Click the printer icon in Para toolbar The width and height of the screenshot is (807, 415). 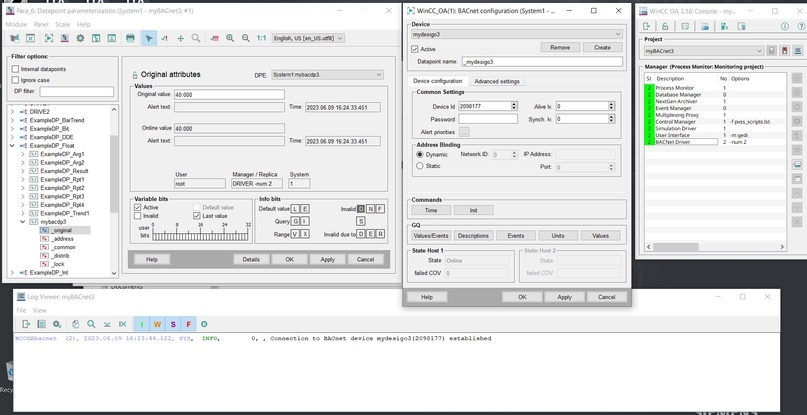coord(130,38)
